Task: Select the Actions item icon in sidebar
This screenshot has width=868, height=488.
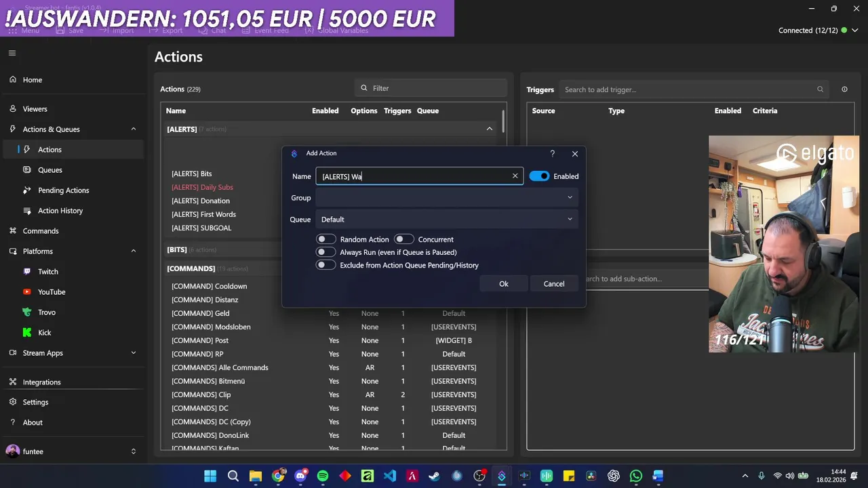Action: tap(26, 149)
